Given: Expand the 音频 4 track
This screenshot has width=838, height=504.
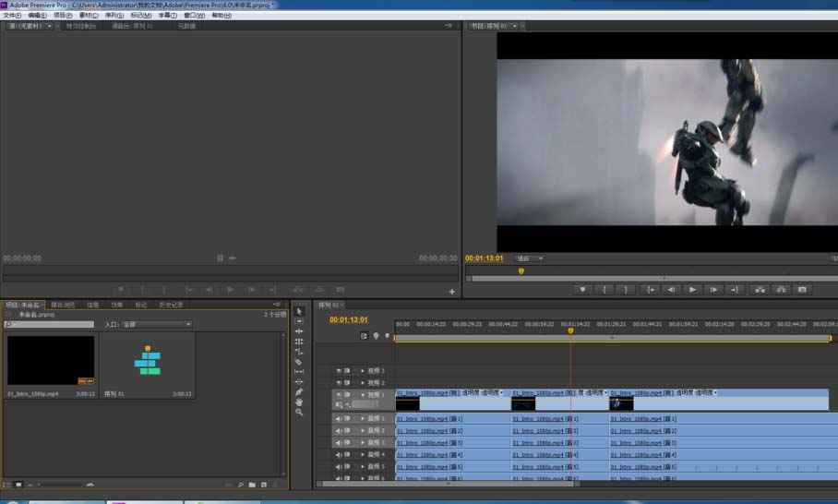Looking at the screenshot, I should [x=363, y=455].
